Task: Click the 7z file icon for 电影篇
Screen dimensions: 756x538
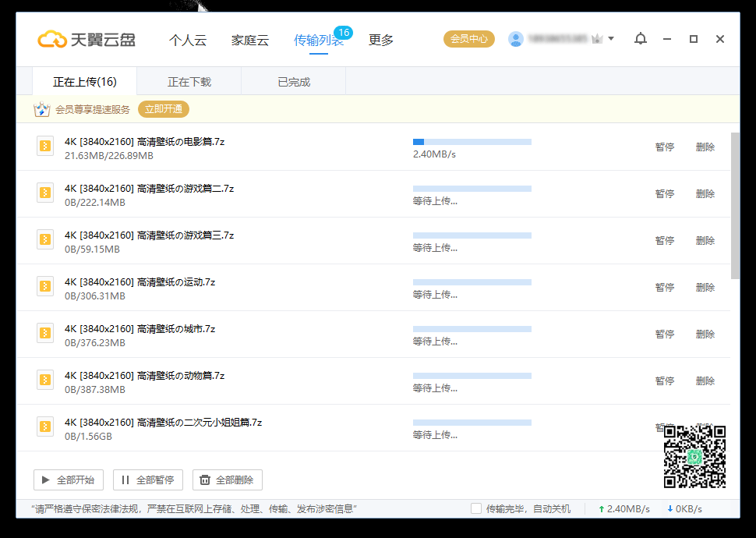Action: point(45,146)
